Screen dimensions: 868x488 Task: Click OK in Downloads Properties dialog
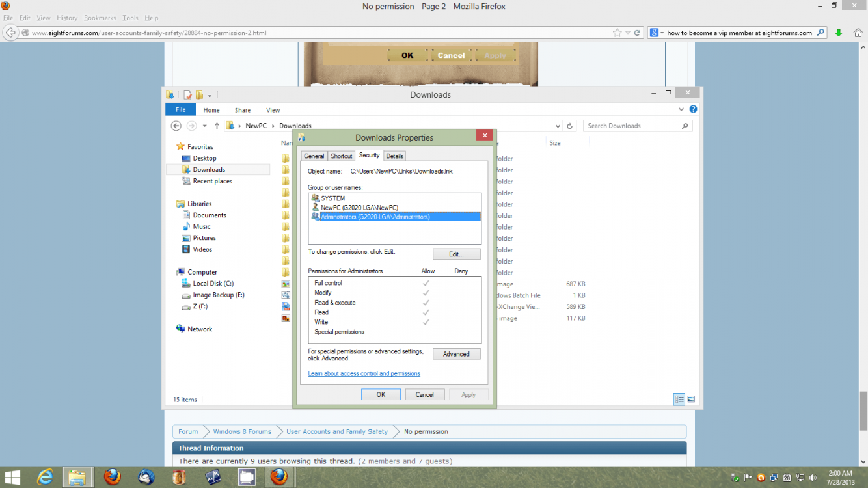(x=381, y=394)
